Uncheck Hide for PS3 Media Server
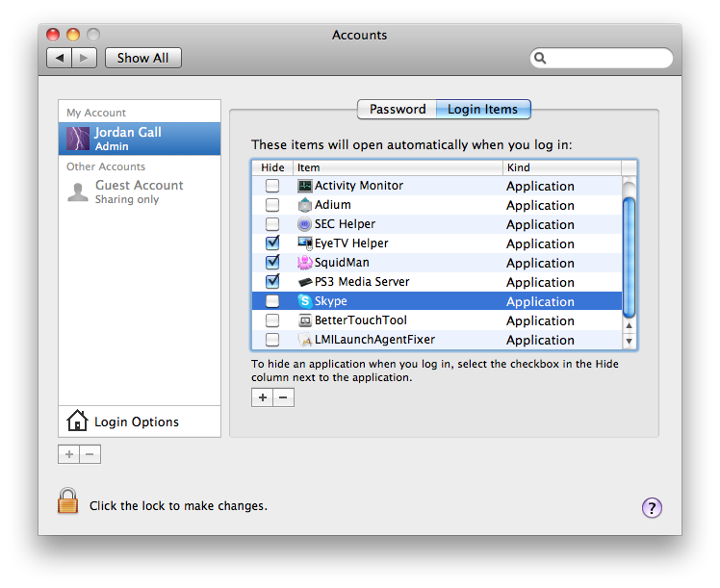720x588 pixels. (272, 281)
